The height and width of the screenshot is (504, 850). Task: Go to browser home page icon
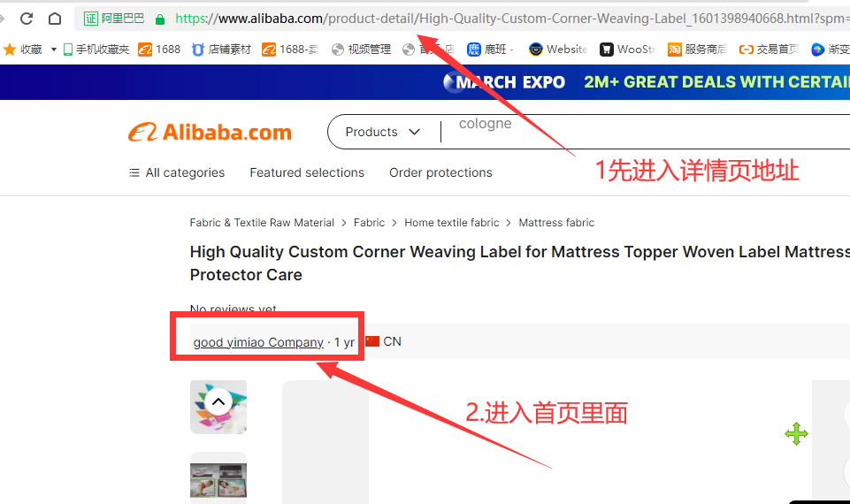pyautogui.click(x=55, y=19)
